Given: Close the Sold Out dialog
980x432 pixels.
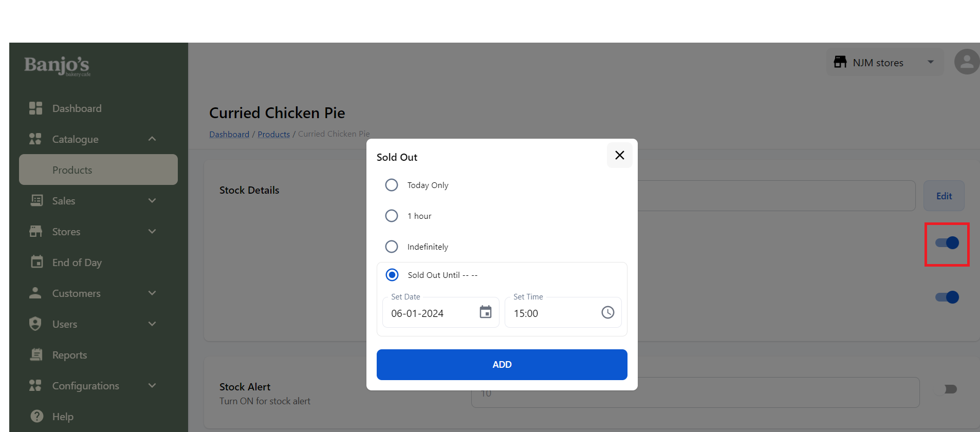Looking at the screenshot, I should tap(620, 155).
